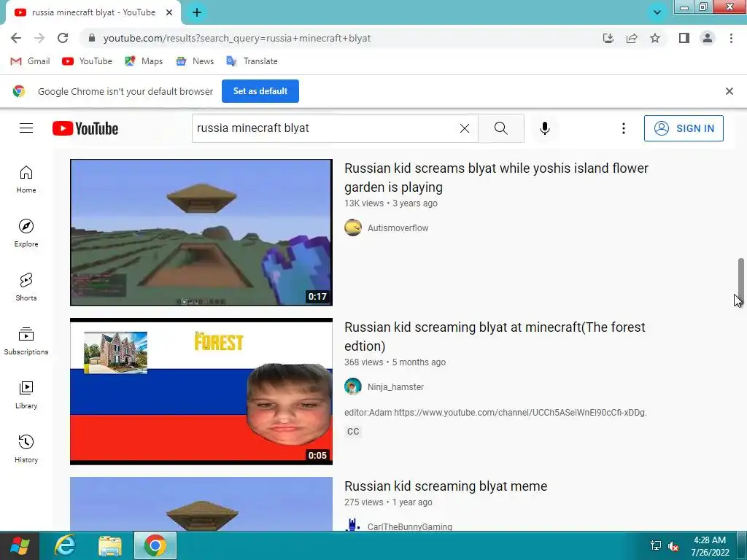Open the Autismoverflow channel avatar

pyautogui.click(x=353, y=227)
